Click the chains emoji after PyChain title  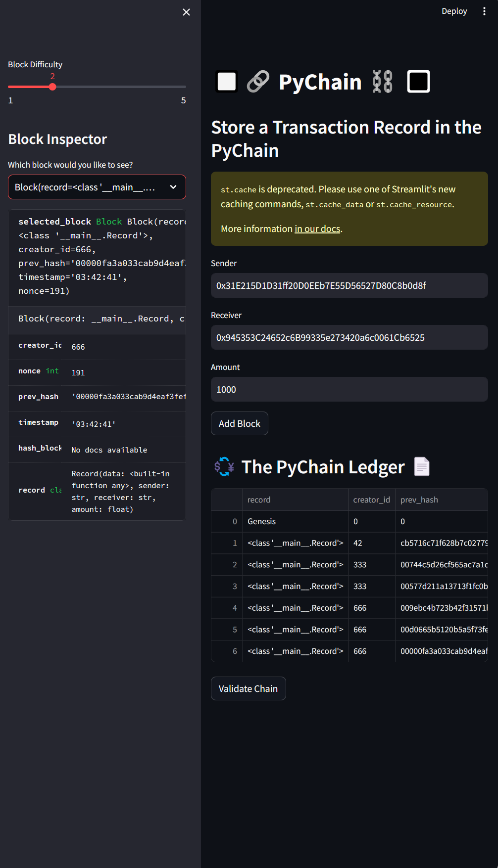(x=382, y=82)
